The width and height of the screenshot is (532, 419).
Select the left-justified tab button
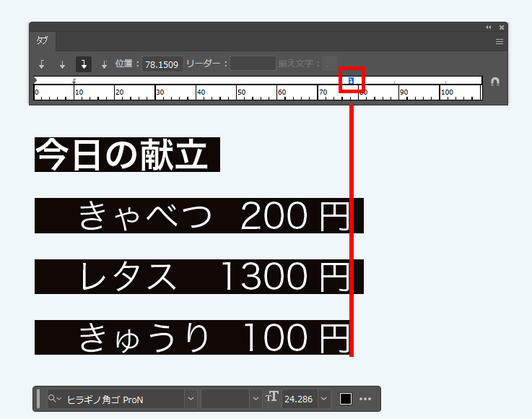[x=42, y=64]
